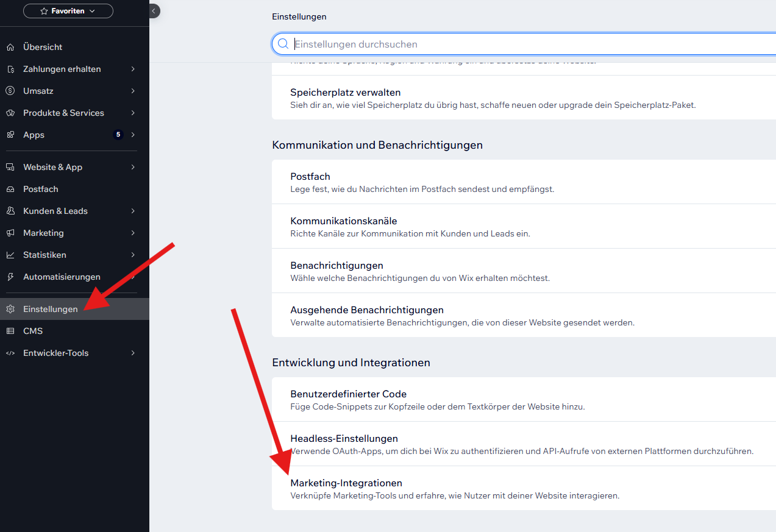Expand the Entwickler-Tools submenu chevron
This screenshot has height=532, width=776.
(x=132, y=353)
